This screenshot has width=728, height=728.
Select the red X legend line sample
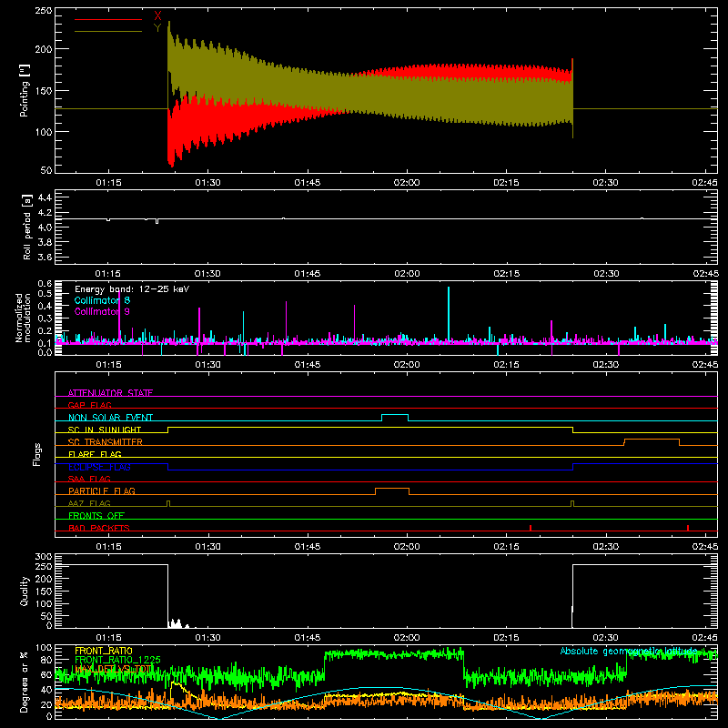point(108,19)
